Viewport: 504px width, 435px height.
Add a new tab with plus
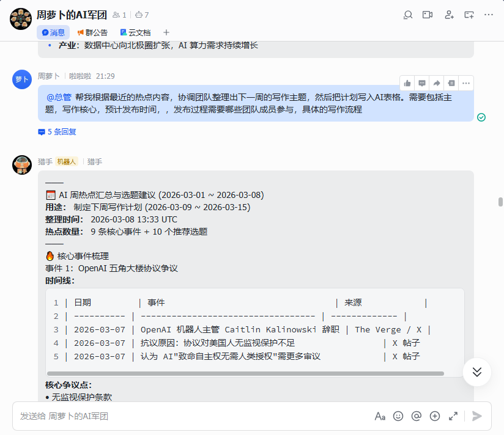[166, 32]
